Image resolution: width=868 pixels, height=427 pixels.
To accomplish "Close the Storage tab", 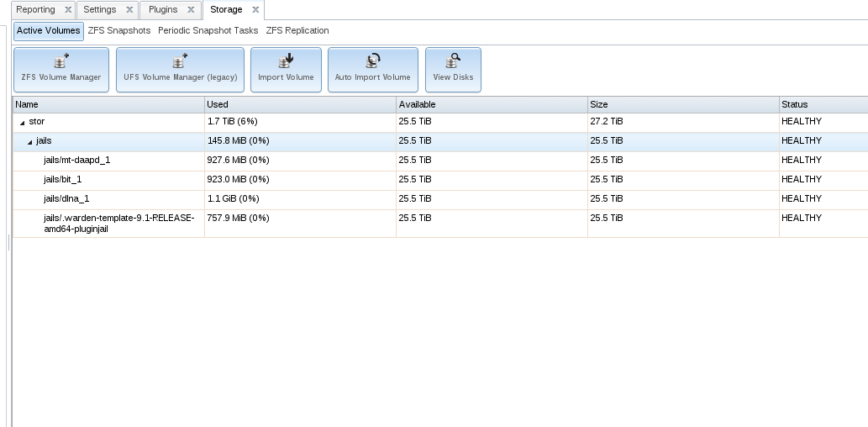I will point(255,10).
